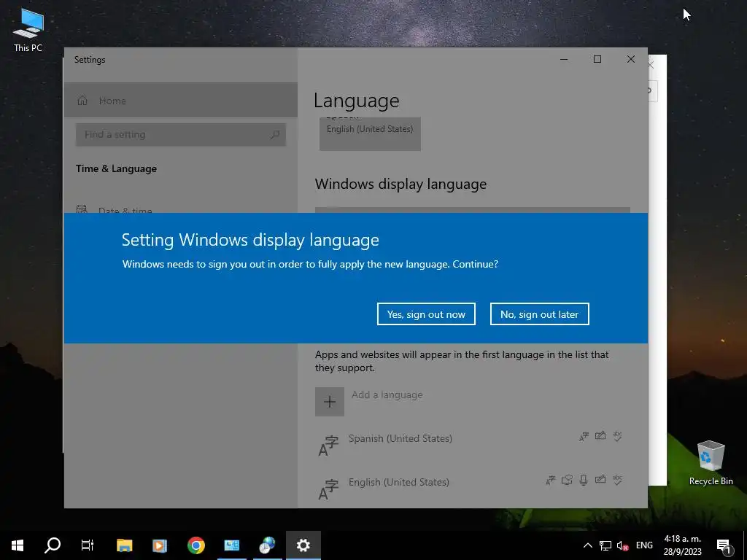Image resolution: width=747 pixels, height=560 pixels.
Task: Click display language icon on English row
Action: 550,480
